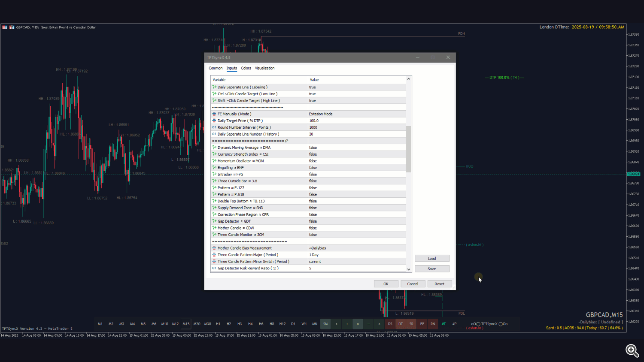Click the Daily Seperate Line Number integer icon

click(214, 134)
